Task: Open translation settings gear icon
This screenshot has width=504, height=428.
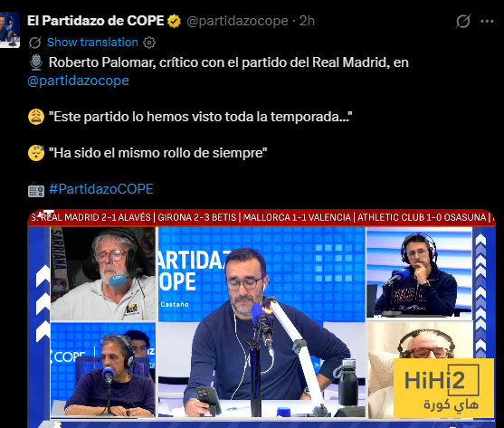Action: click(149, 43)
